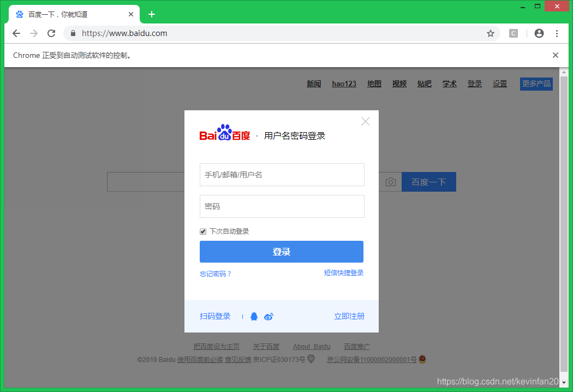Reload the Baidu page
The height and width of the screenshot is (392, 573).
[51, 33]
